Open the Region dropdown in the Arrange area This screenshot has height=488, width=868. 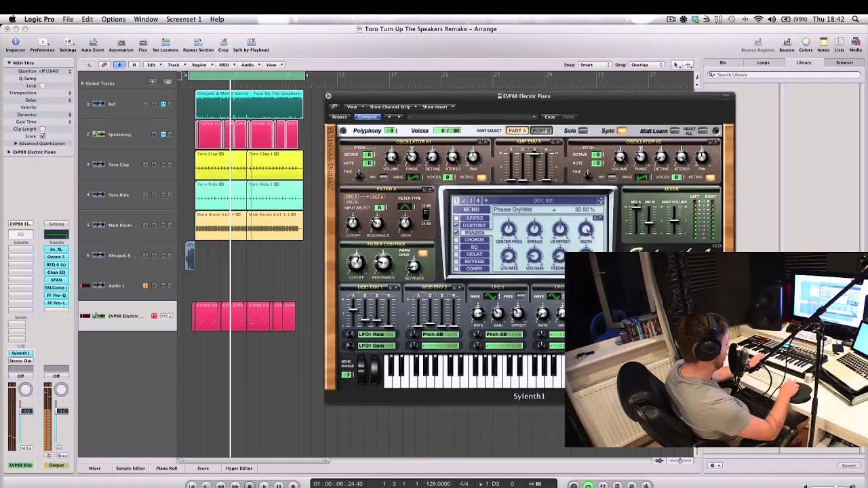pos(201,64)
